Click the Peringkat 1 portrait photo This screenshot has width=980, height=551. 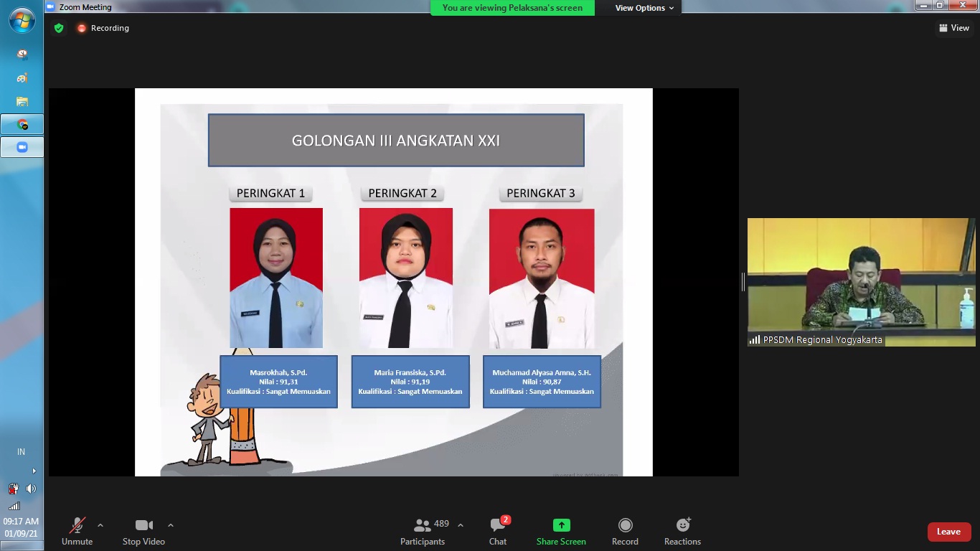[x=276, y=278]
